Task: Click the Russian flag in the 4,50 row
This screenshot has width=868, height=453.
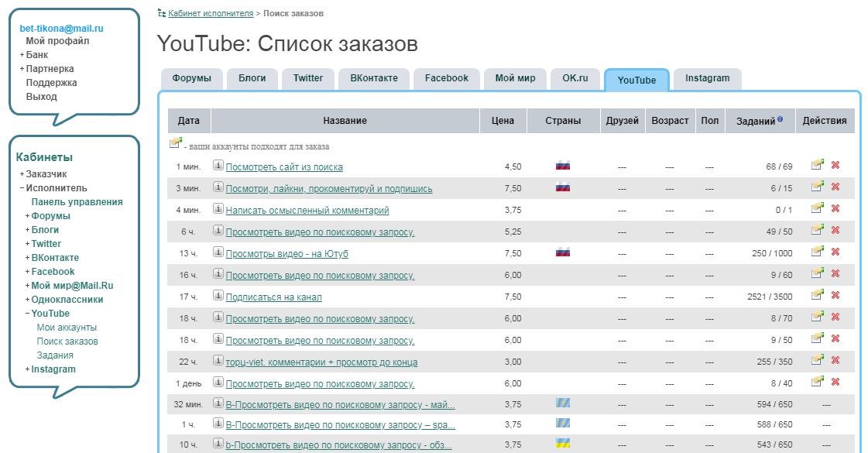Action: coord(562,165)
